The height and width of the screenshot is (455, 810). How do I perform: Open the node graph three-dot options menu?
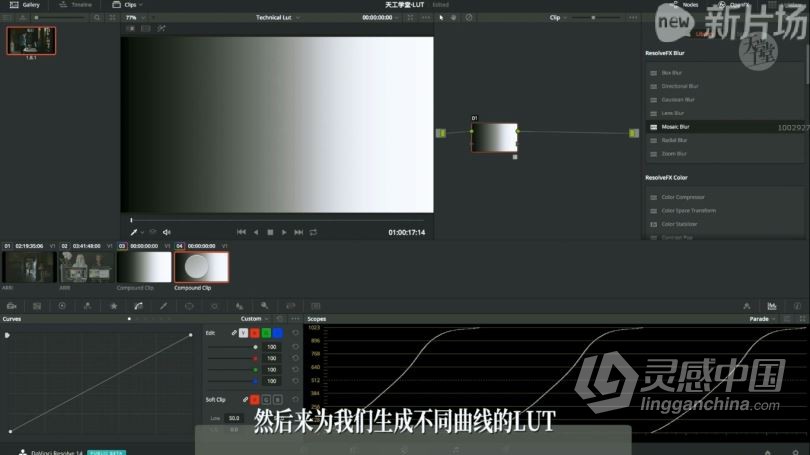click(x=633, y=18)
